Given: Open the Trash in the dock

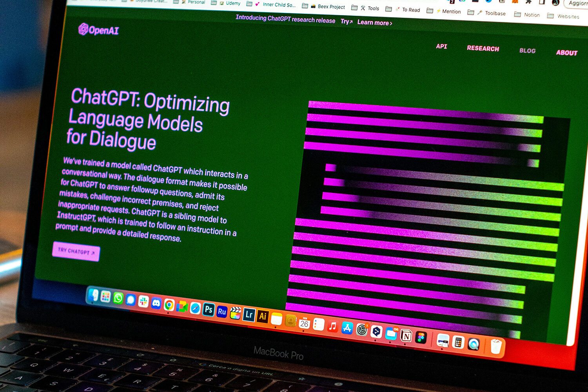Looking at the screenshot, I should click(496, 347).
